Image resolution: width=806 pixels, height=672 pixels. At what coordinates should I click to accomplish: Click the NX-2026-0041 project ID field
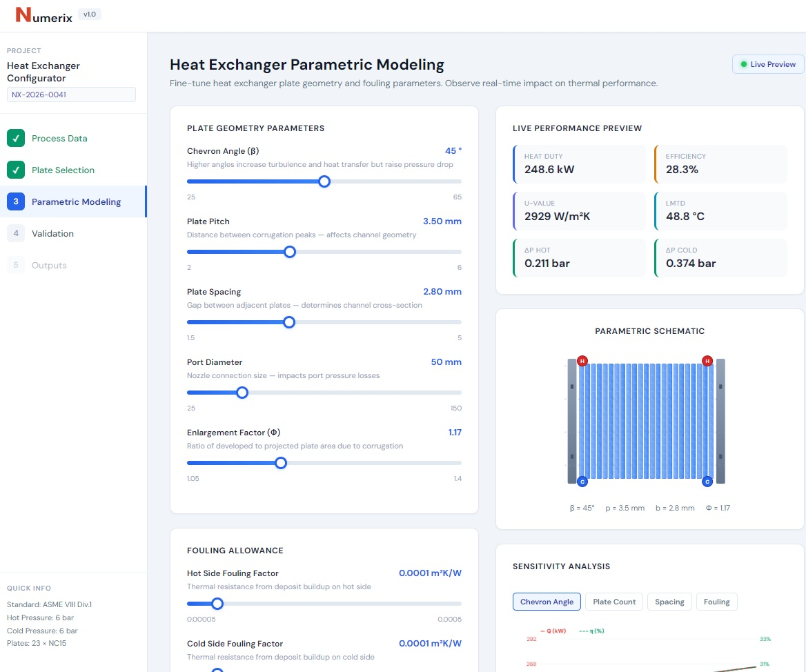pyautogui.click(x=71, y=94)
